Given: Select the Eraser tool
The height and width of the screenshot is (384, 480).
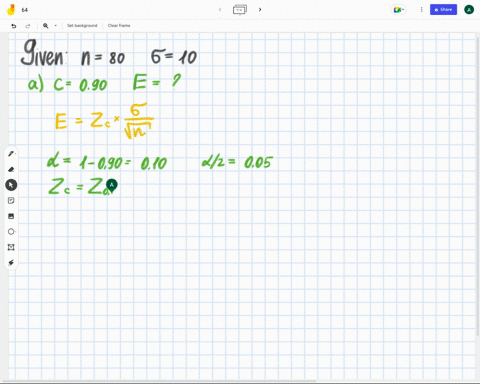Looking at the screenshot, I should pyautogui.click(x=11, y=169).
